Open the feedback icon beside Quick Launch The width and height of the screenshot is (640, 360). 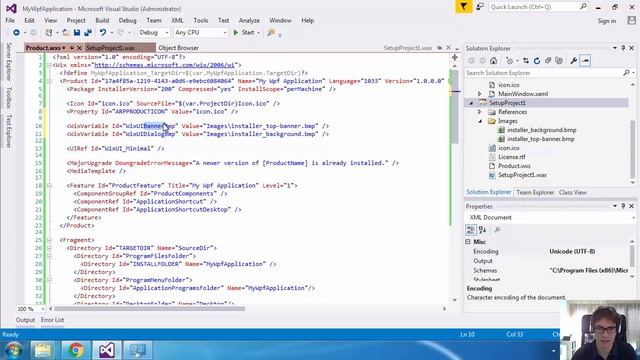(480, 7)
